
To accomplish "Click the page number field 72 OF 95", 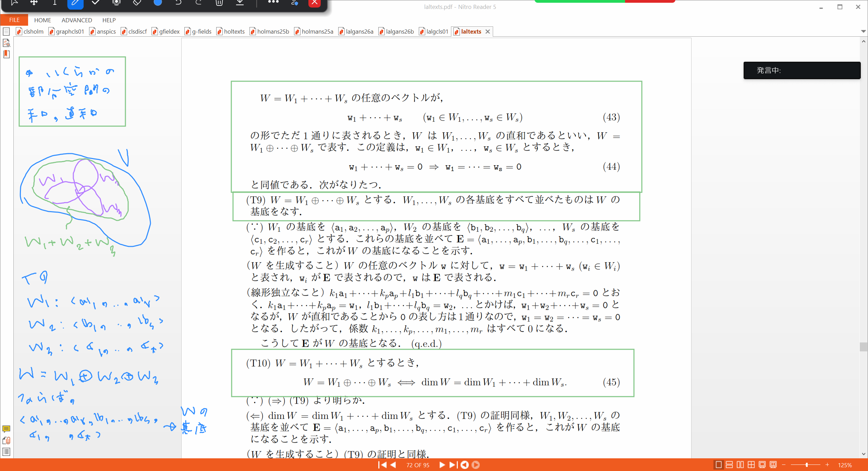I will (418, 465).
